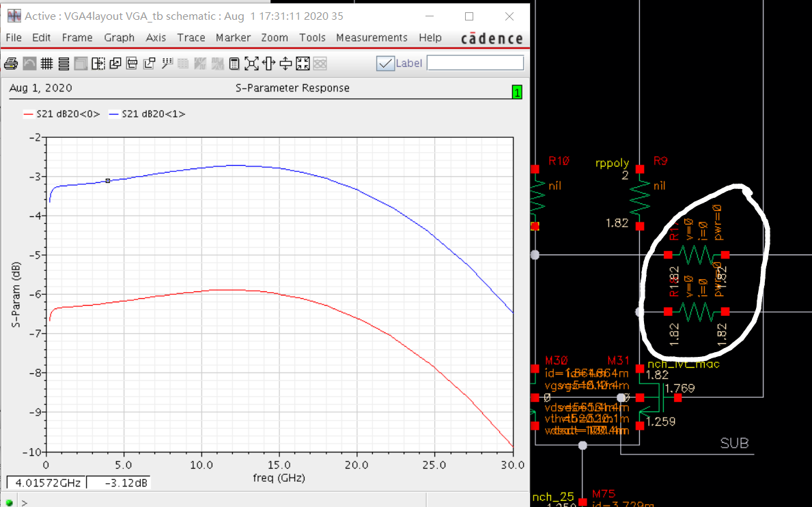The height and width of the screenshot is (507, 812).
Task: Click the second grayed waveform icon
Action: 217,63
